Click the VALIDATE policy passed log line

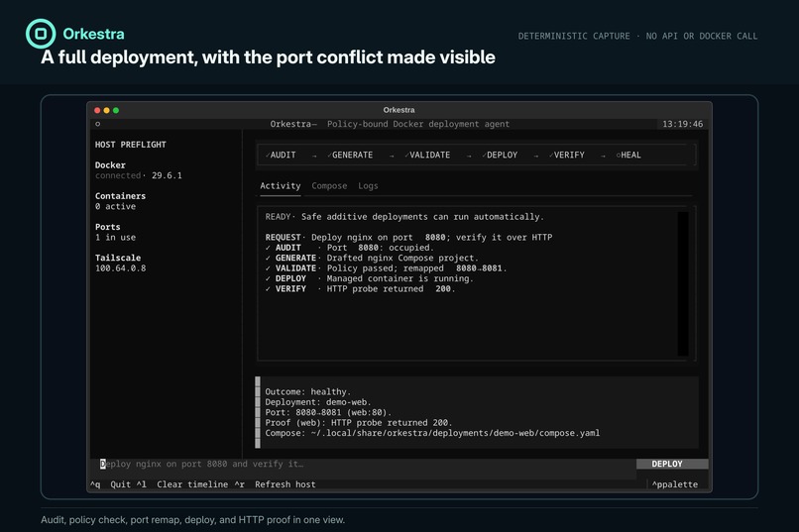pyautogui.click(x=387, y=267)
